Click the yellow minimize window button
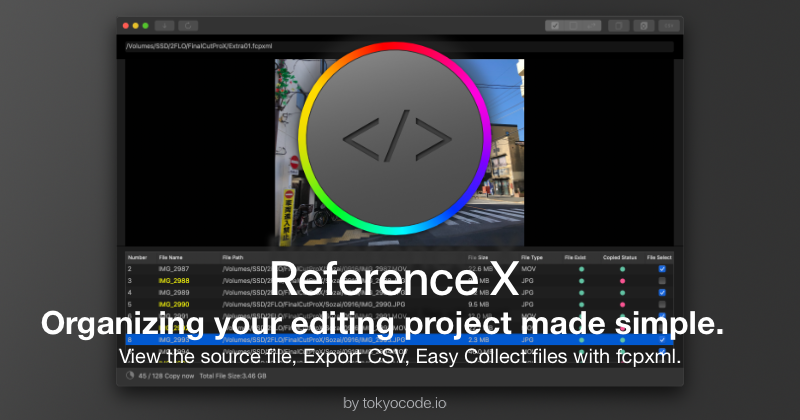The width and height of the screenshot is (800, 420). [x=135, y=26]
